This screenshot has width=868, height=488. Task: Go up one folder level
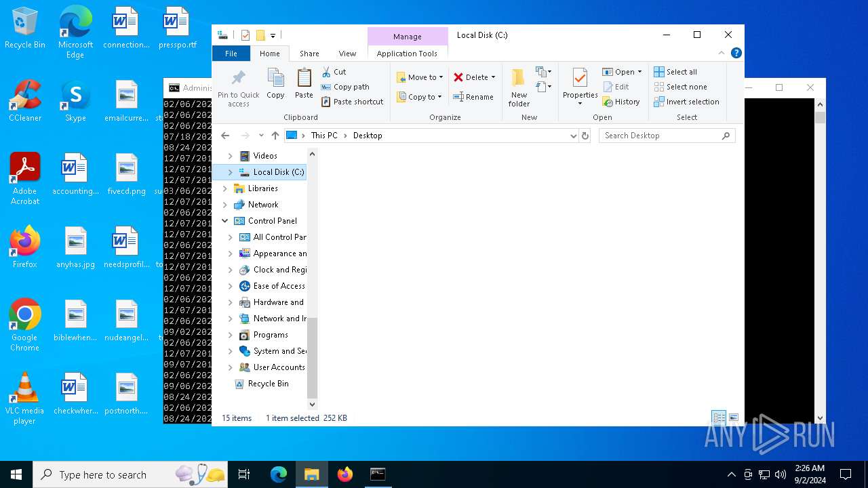(x=275, y=136)
